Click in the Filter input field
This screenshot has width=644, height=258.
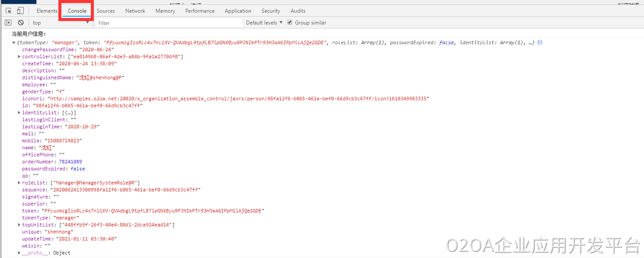tap(169, 23)
